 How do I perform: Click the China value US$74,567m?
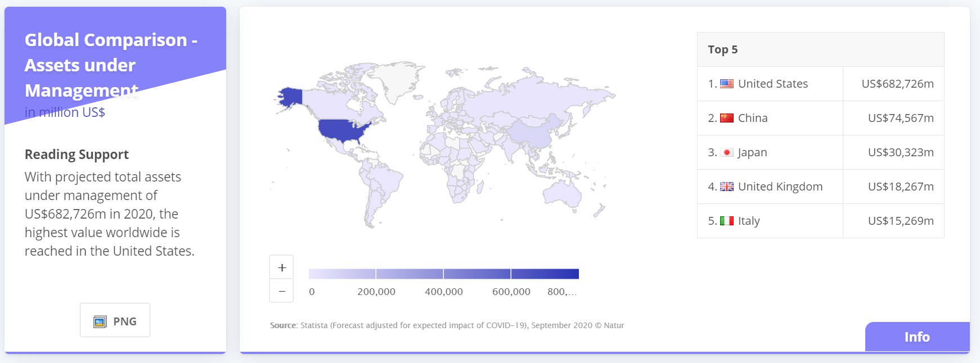coord(900,118)
